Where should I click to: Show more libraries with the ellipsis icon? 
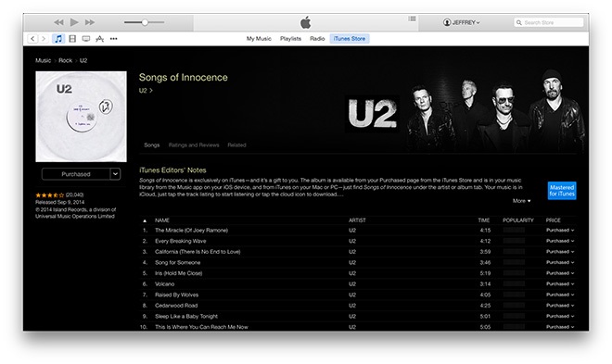(113, 39)
